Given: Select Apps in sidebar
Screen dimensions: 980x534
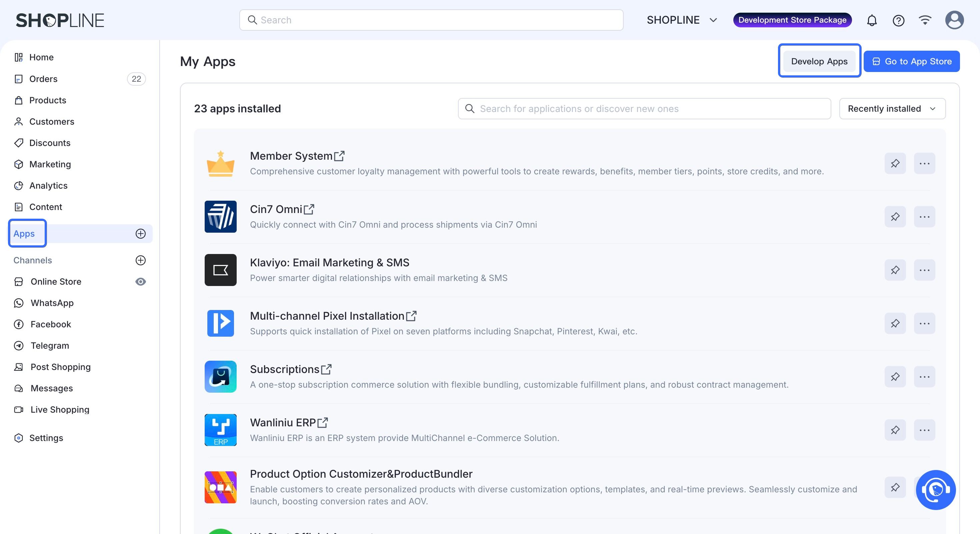Looking at the screenshot, I should coord(24,234).
